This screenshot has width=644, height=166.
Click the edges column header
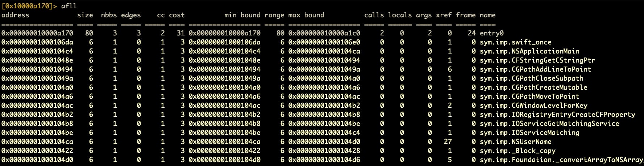click(x=131, y=15)
